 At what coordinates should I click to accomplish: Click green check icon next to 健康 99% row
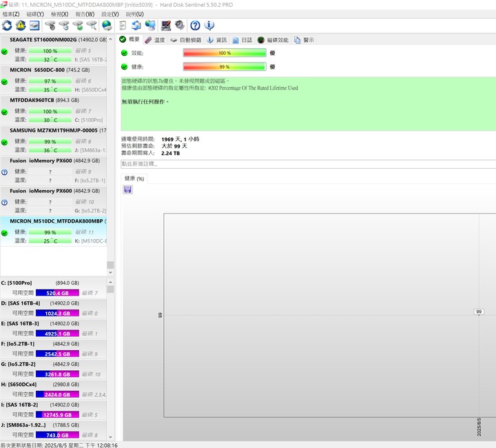tap(124, 67)
